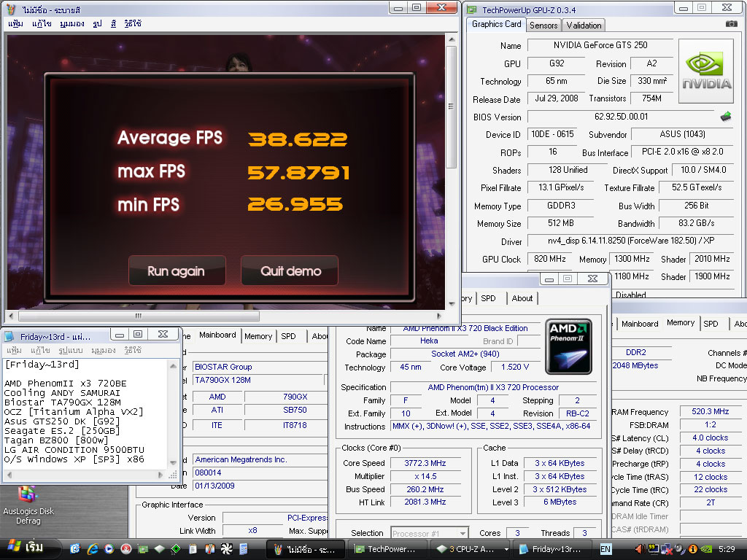Click the Core Speed value 3772.3 MHz
747x560 pixels.
tap(425, 463)
